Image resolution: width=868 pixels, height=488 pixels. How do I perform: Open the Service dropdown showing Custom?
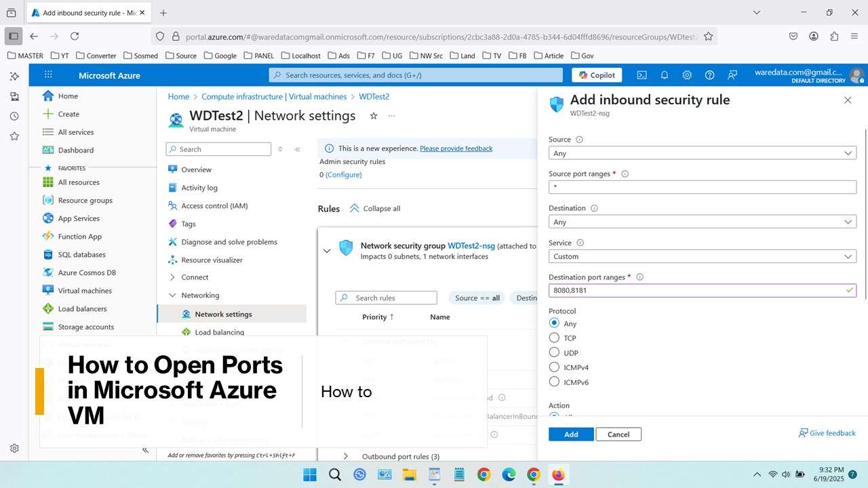(x=703, y=256)
